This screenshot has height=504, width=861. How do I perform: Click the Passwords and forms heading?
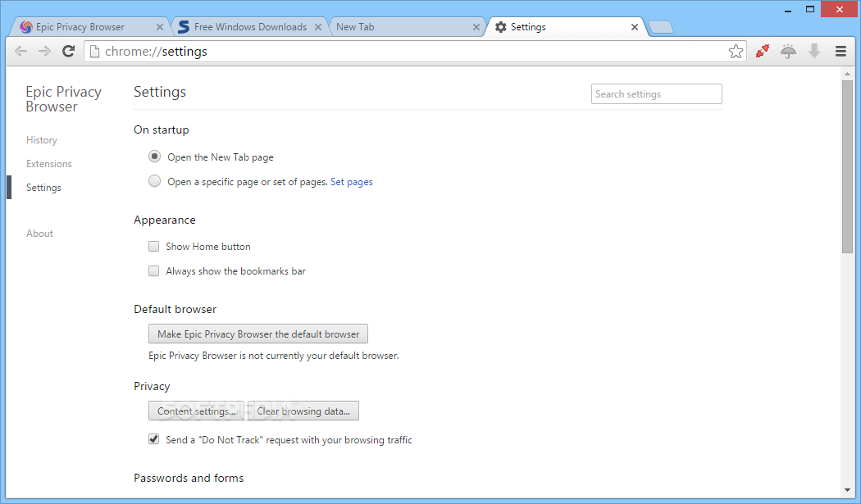pyautogui.click(x=189, y=478)
